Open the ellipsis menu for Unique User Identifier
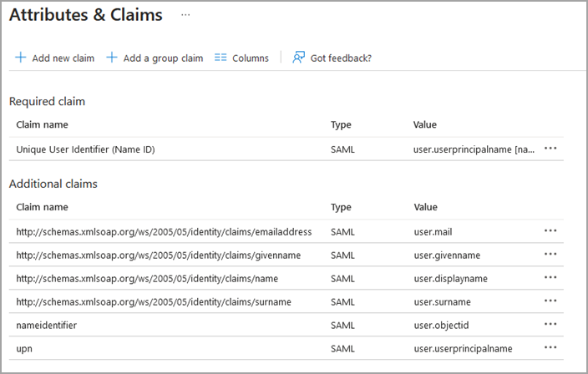The width and height of the screenshot is (588, 374). (x=550, y=149)
